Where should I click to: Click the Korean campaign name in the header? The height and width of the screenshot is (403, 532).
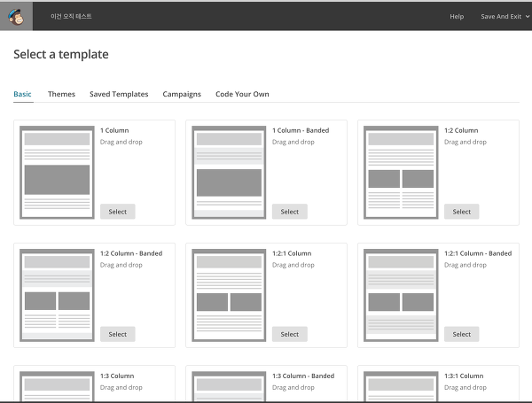(x=71, y=16)
